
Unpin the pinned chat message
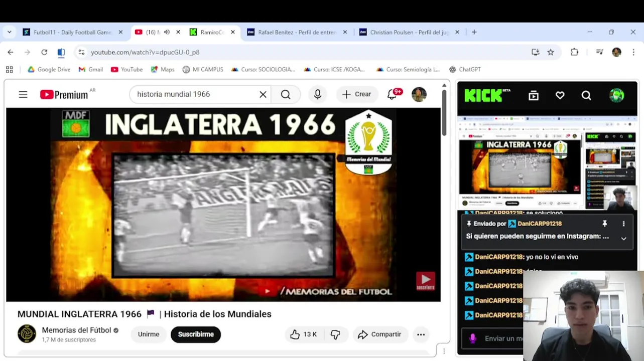point(605,224)
